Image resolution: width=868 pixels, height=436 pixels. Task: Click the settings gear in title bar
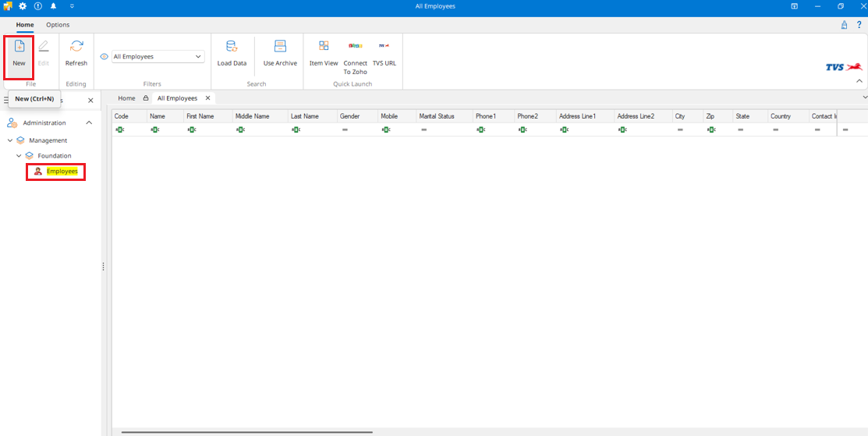coord(23,6)
